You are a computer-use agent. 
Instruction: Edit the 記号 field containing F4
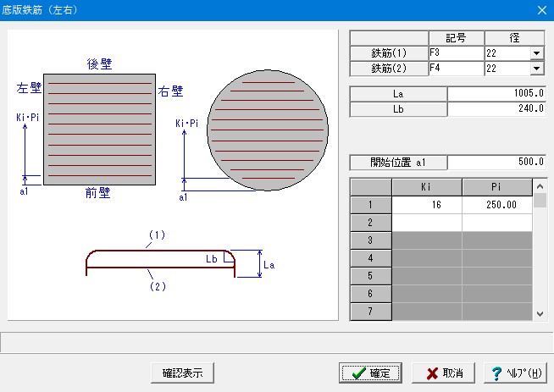pyautogui.click(x=456, y=69)
